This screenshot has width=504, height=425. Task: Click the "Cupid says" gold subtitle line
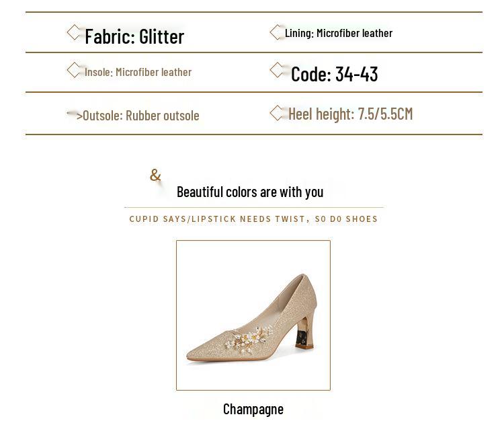click(x=253, y=219)
